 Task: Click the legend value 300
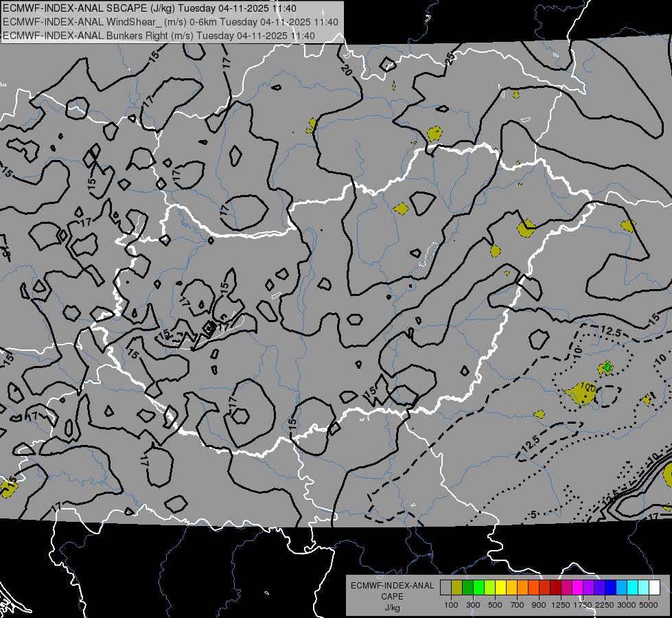pos(473,605)
